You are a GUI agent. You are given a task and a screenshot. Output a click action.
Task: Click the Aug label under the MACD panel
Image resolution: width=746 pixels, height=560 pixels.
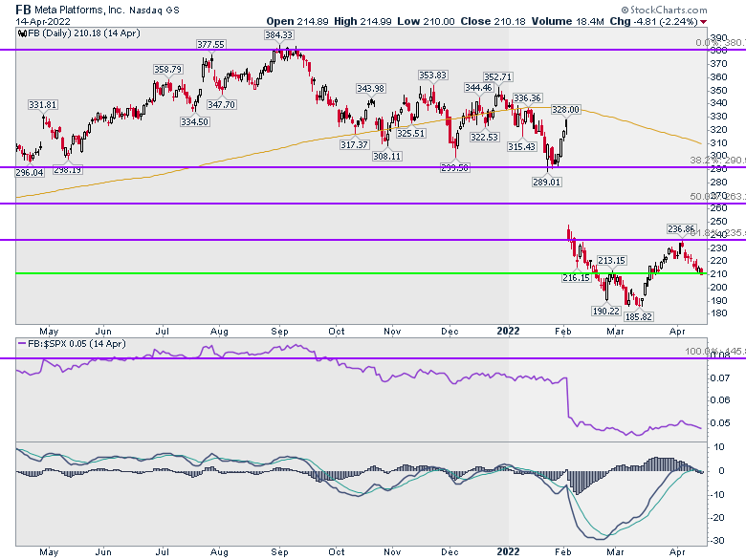pos(219,552)
